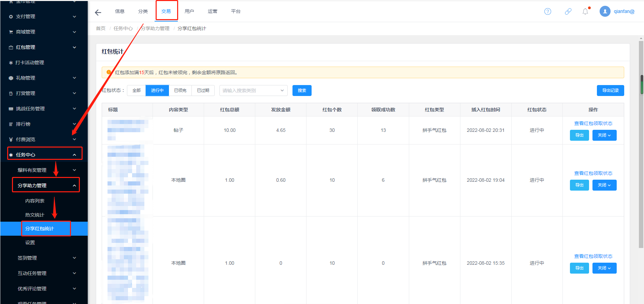Image resolution: width=644 pixels, height=304 pixels.
Task: Click 帖子 content type in first row
Action: coord(178,130)
